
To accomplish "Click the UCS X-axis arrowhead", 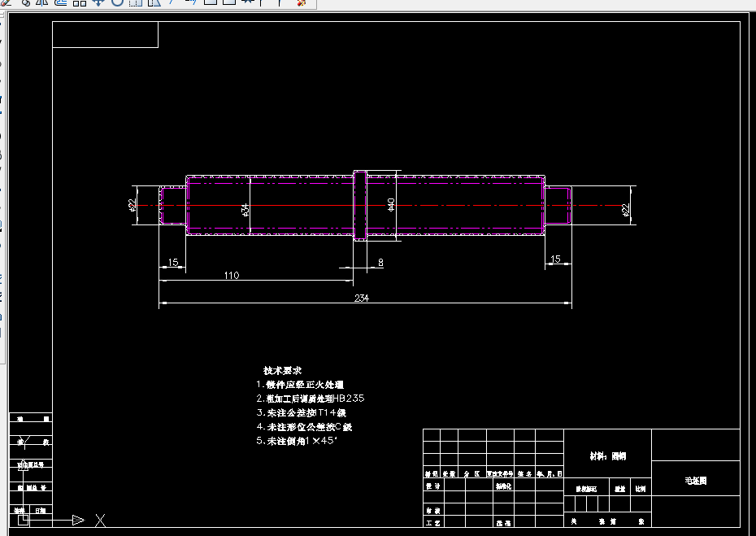I will click(x=77, y=520).
